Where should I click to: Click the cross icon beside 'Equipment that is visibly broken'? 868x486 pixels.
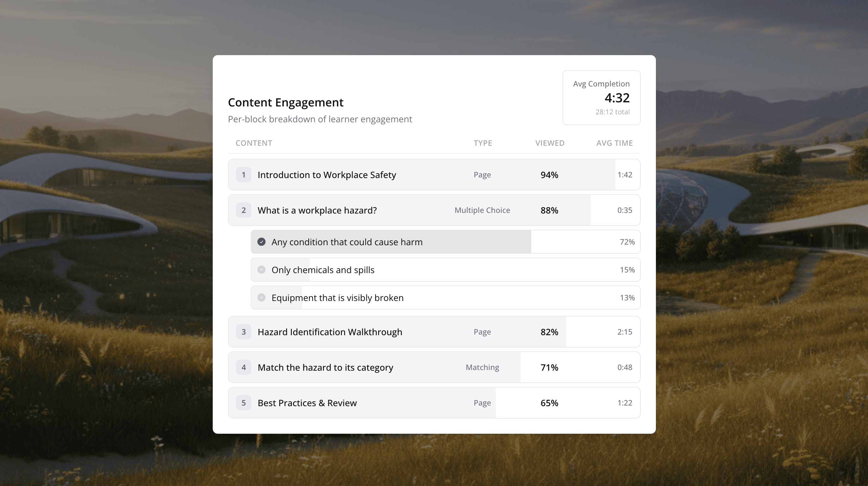[261, 297]
